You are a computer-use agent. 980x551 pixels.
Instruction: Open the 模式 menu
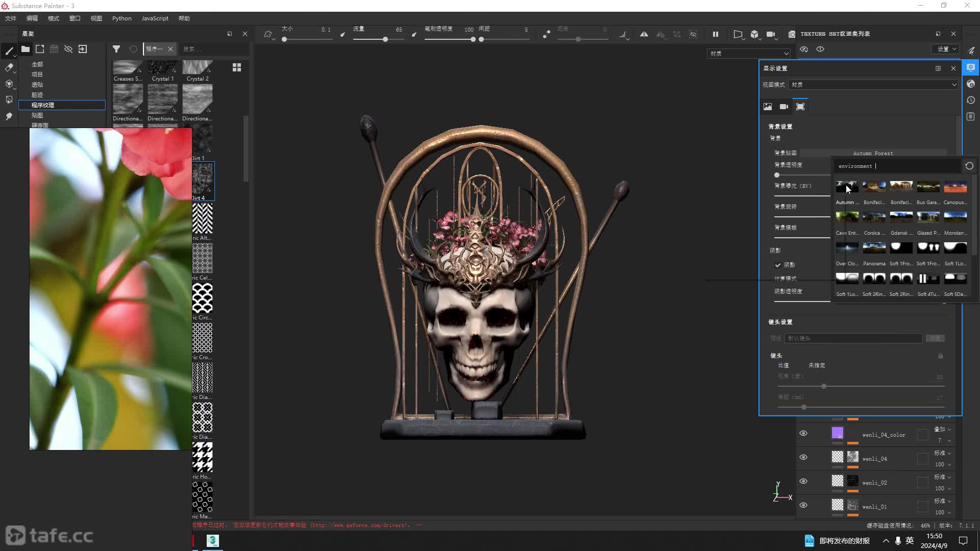54,18
